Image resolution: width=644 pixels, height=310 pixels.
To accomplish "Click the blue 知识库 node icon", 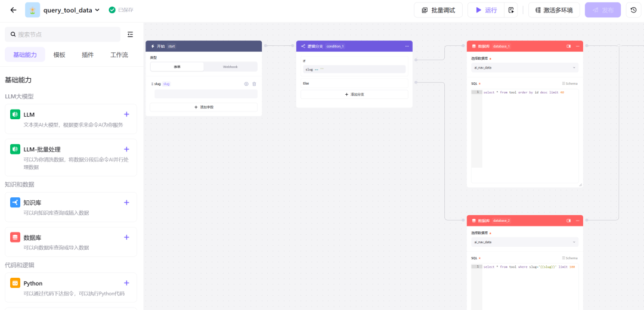I will point(15,203).
